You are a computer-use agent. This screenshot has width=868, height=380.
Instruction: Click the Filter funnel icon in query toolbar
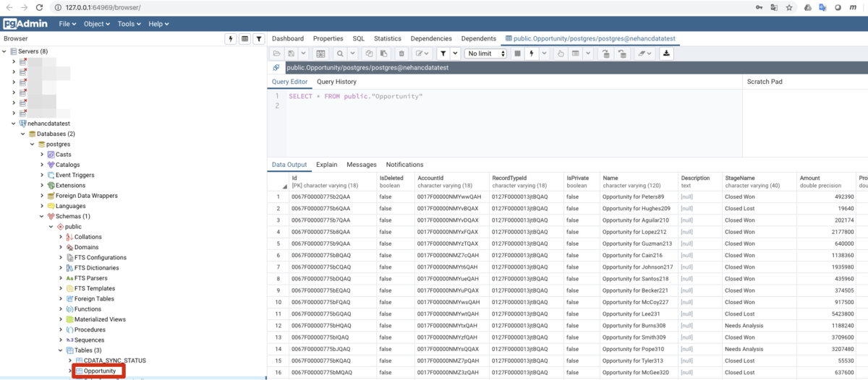pos(443,53)
